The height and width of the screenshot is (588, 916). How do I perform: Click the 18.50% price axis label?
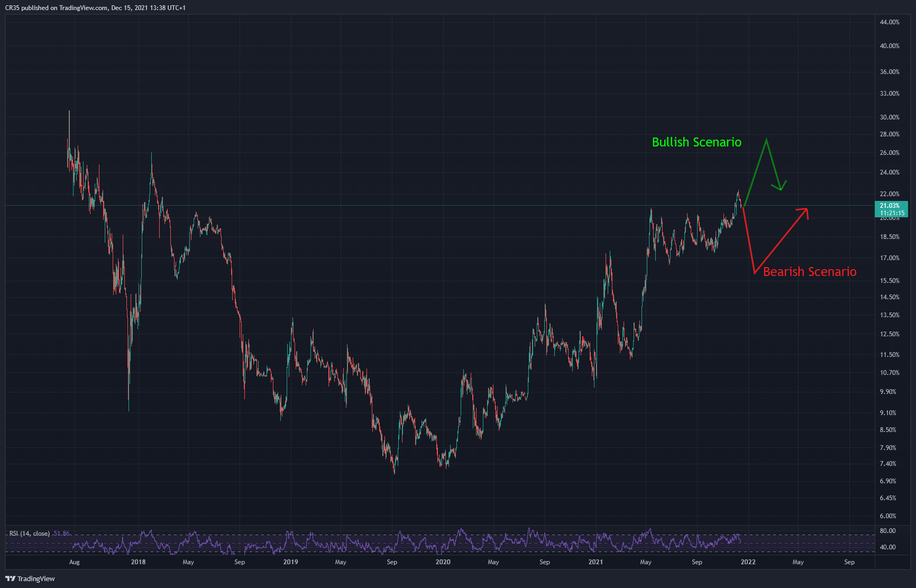point(890,237)
